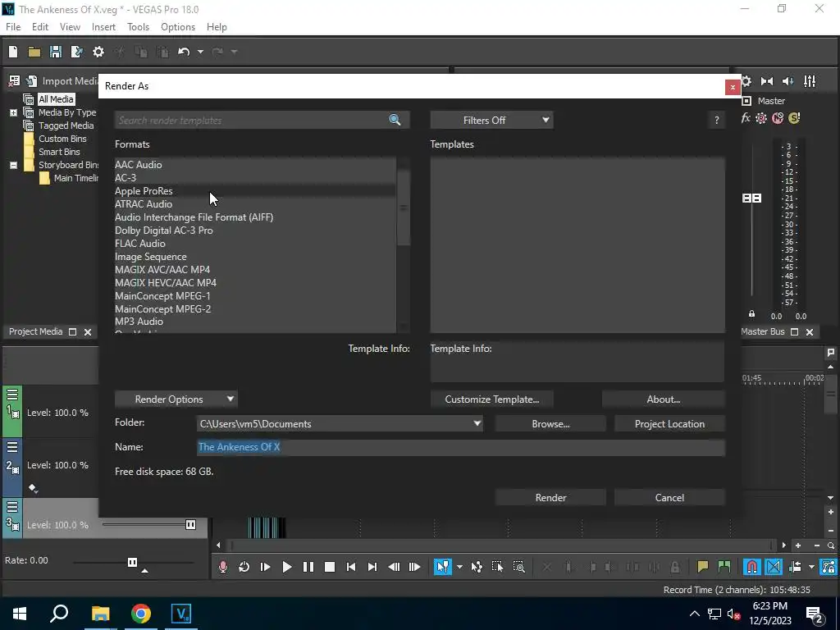Click the Master Bus dim output speaker
The width and height of the screenshot is (840, 630).
788,81
